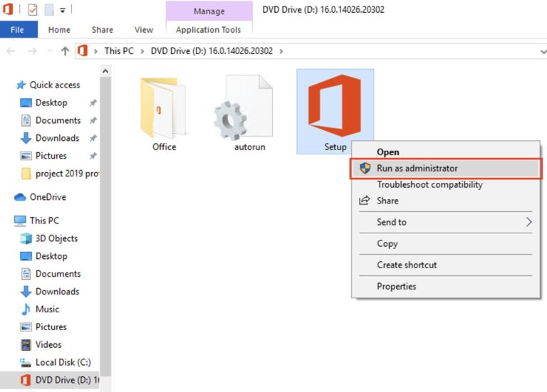The width and height of the screenshot is (547, 392).
Task: Choose Copy in context menu
Action: click(445, 243)
